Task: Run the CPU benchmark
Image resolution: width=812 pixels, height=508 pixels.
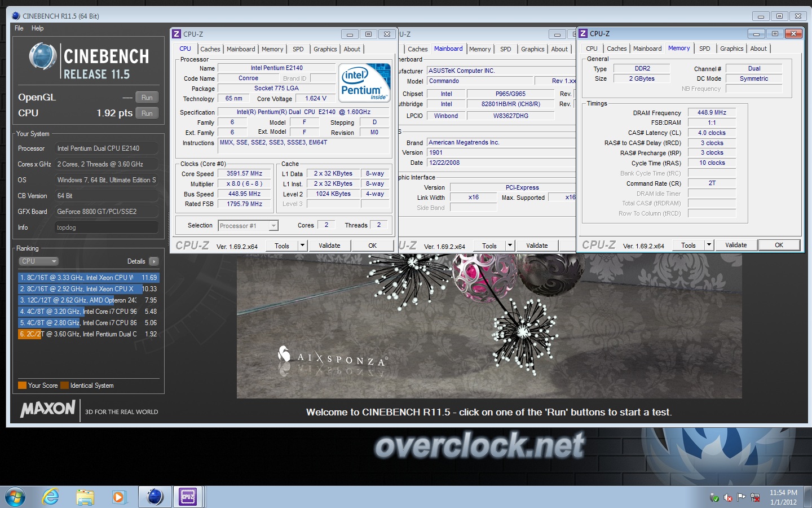Action: point(147,113)
